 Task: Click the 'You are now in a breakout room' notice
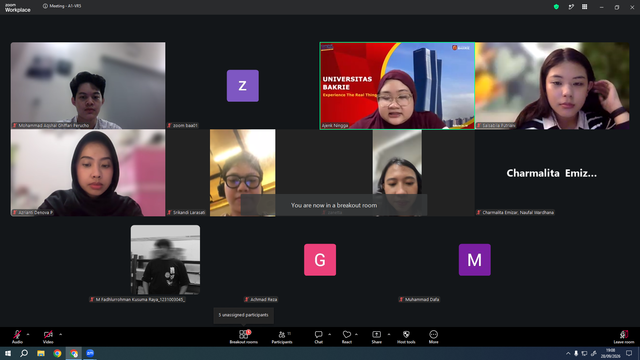(334, 205)
